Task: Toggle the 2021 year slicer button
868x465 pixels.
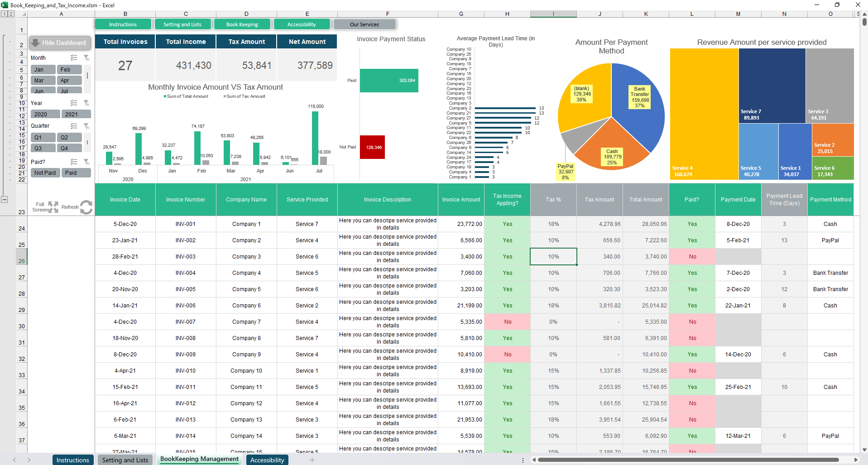Action: pyautogui.click(x=76, y=115)
